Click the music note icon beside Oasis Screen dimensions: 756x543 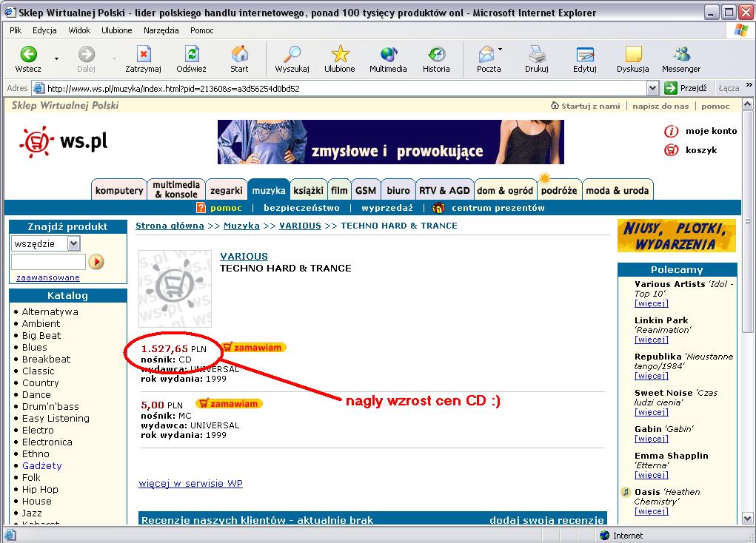(x=626, y=492)
